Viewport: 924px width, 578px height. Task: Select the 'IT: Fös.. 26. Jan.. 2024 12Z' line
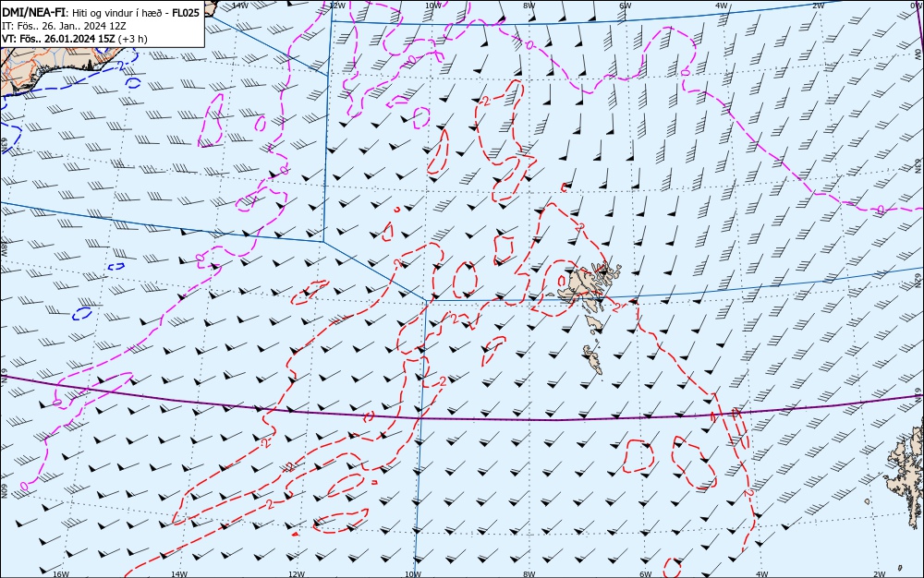pos(64,26)
